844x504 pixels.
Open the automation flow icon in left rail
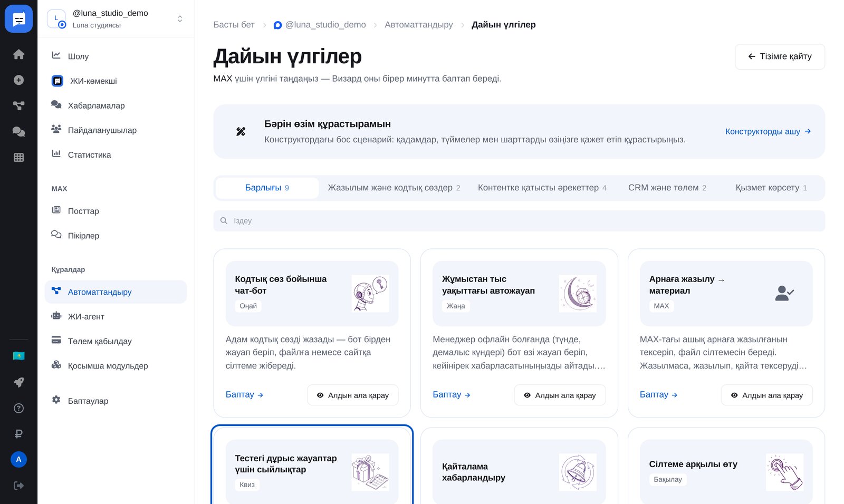click(18, 106)
